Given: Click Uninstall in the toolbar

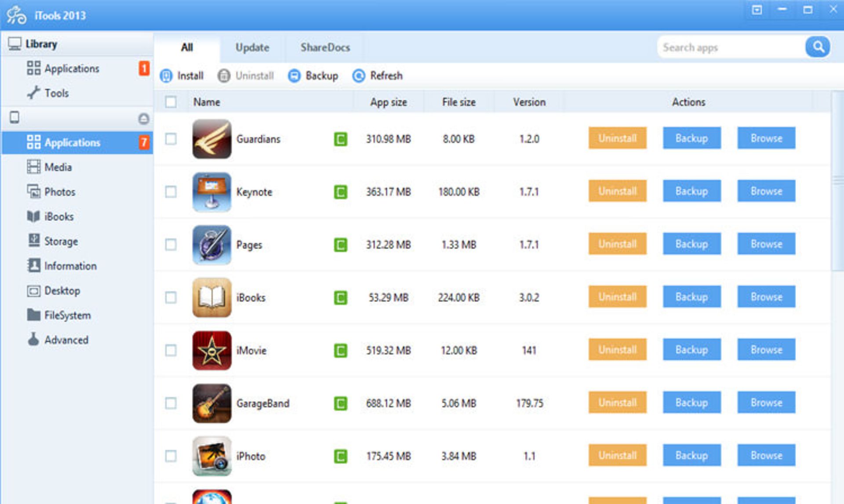Looking at the screenshot, I should pos(246,76).
